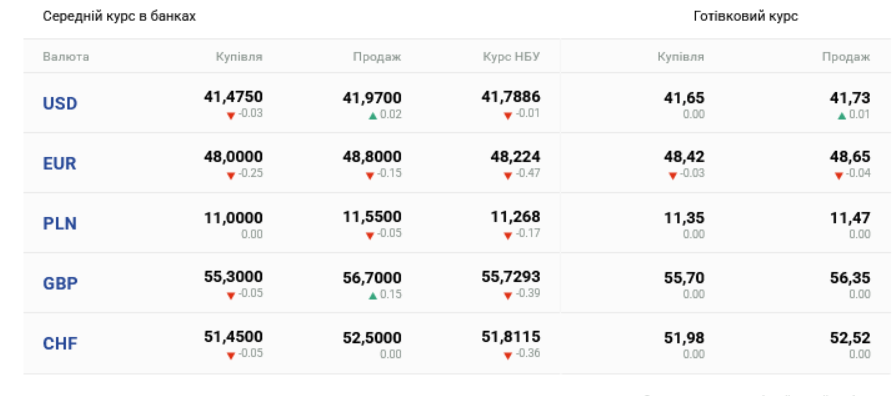The width and height of the screenshot is (892, 396).
Task: Click the green up arrow under cash USD 41,73
Action: coord(842,116)
